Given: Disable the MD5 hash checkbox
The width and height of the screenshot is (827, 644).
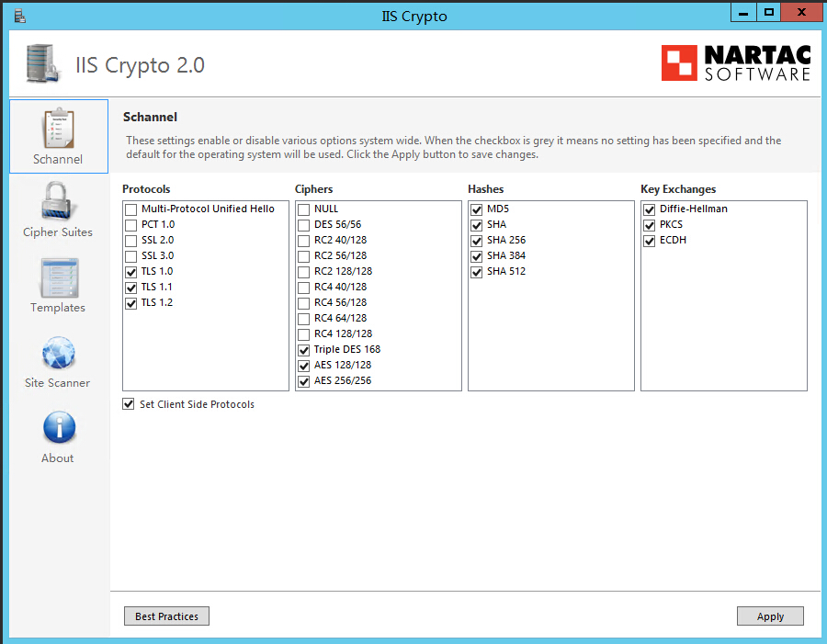Looking at the screenshot, I should click(476, 209).
